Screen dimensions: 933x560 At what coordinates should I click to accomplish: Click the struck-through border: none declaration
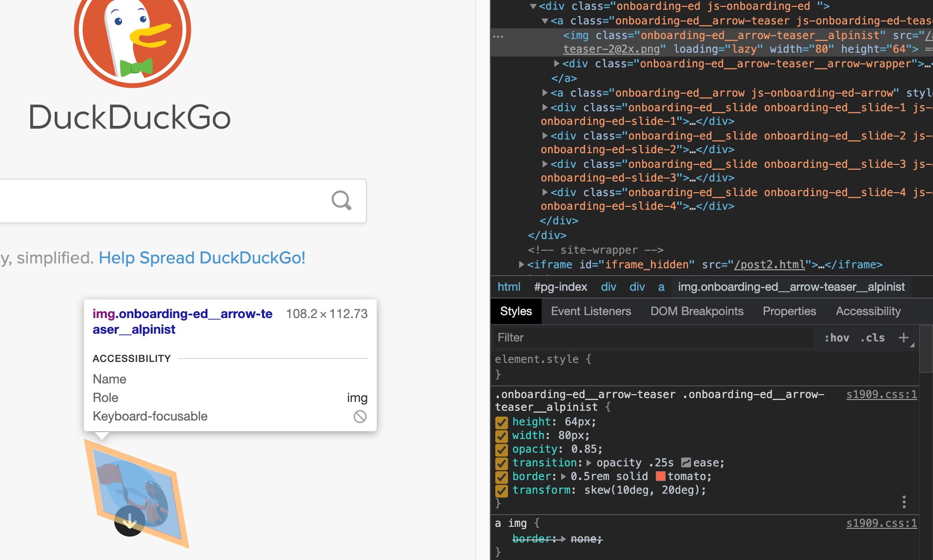(557, 539)
